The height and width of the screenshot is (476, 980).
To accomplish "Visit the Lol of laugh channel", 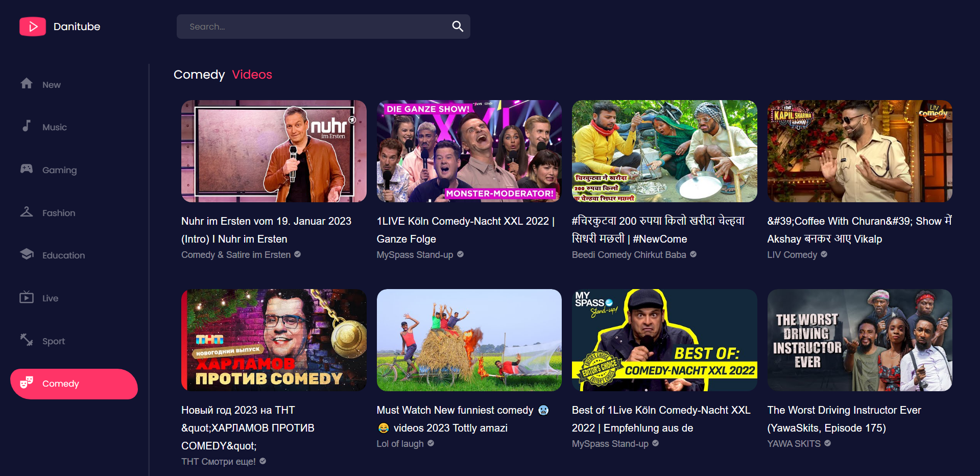I will [x=400, y=444].
